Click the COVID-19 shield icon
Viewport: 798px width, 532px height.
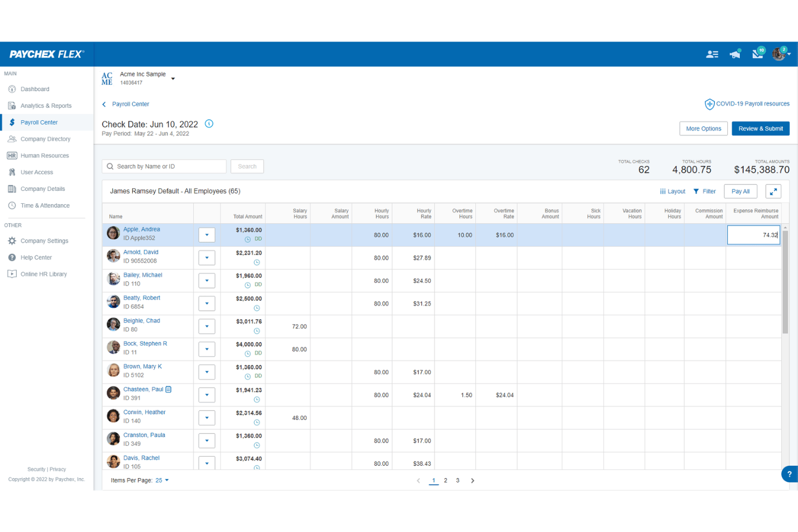(710, 104)
